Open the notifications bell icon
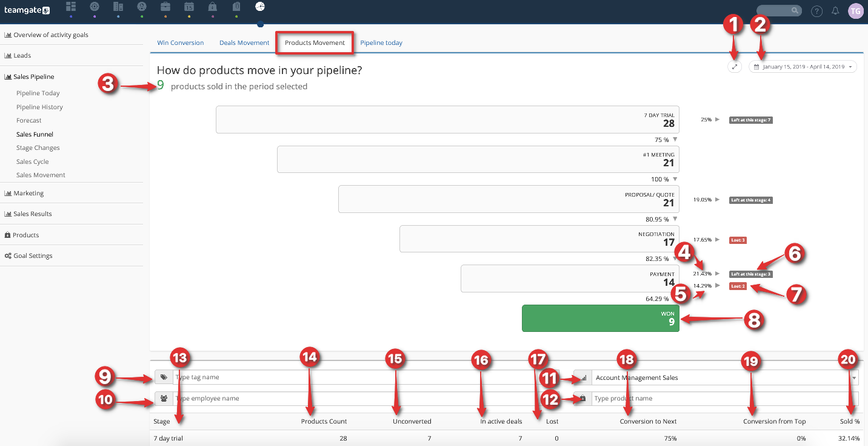Screen dimensions: 868x446 coord(835,11)
